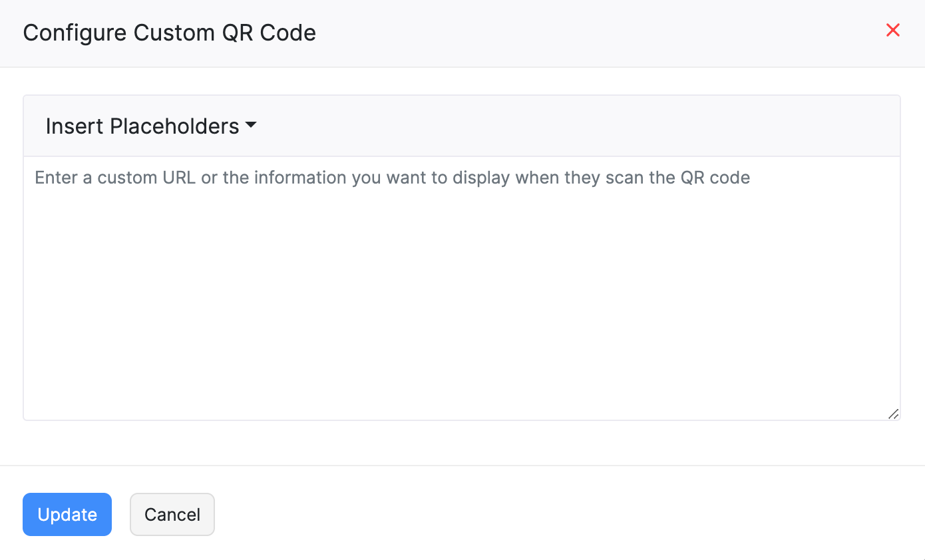Click the empty middle of the QR text box
The width and height of the screenshot is (925, 560).
462,293
